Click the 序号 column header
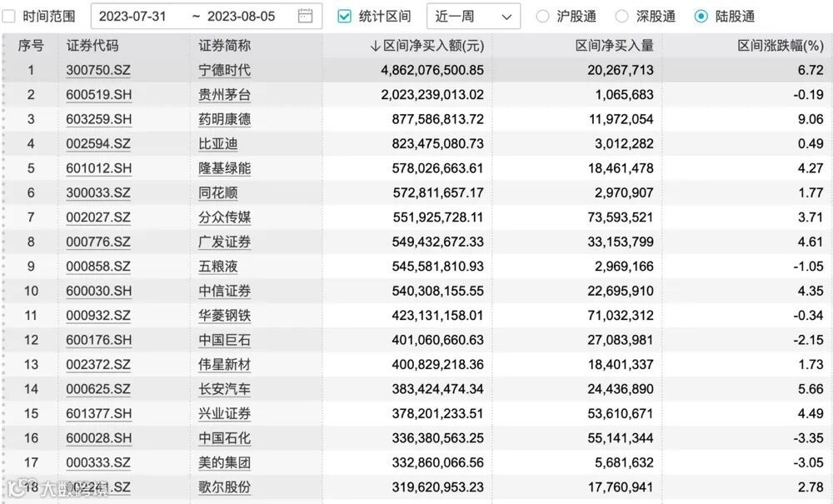Screen dimensions: 833x504 (30, 46)
